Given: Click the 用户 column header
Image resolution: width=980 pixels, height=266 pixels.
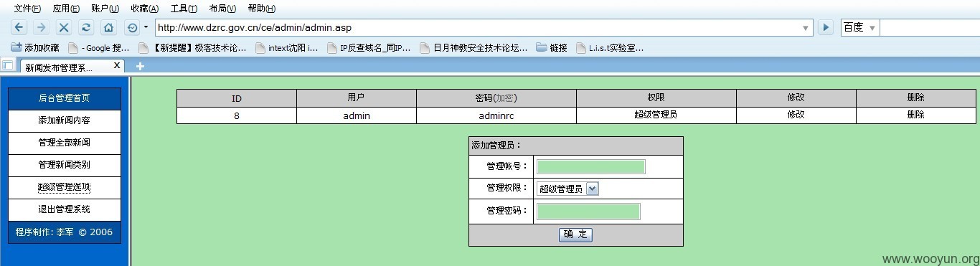Looking at the screenshot, I should pyautogui.click(x=357, y=98).
